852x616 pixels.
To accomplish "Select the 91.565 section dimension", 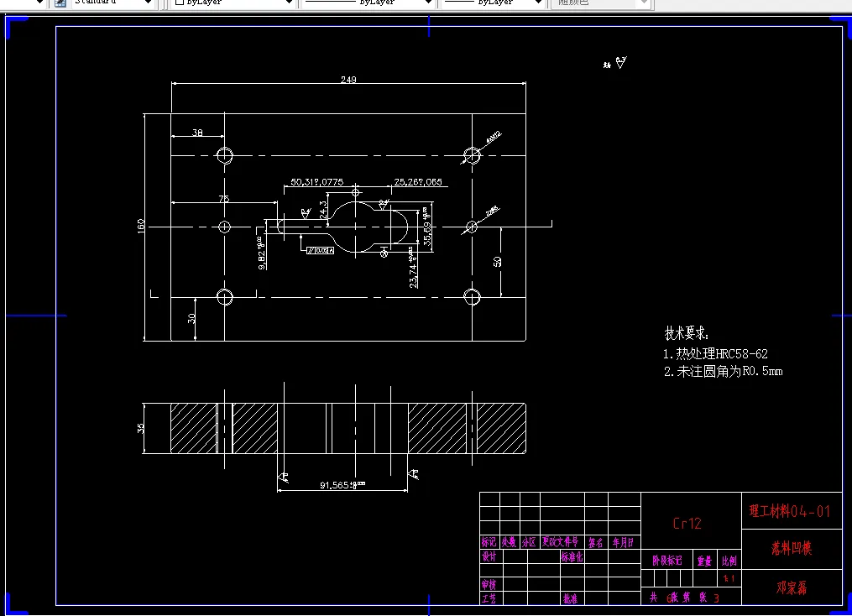I will 342,485.
